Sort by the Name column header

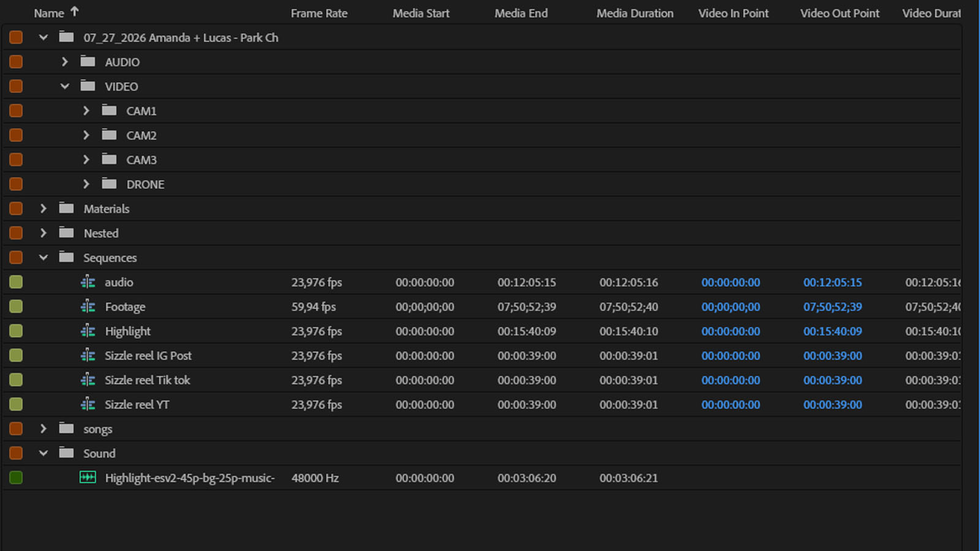(49, 13)
